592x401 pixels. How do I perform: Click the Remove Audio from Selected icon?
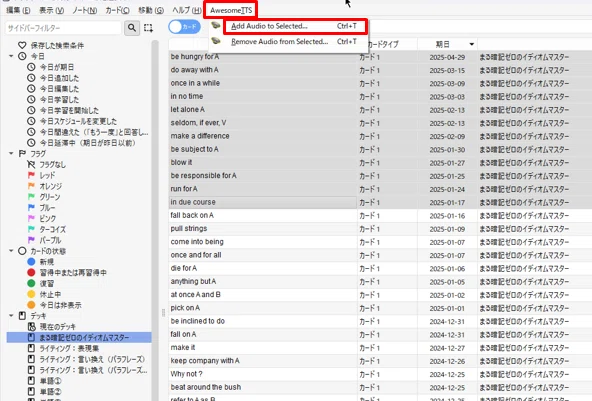216,41
